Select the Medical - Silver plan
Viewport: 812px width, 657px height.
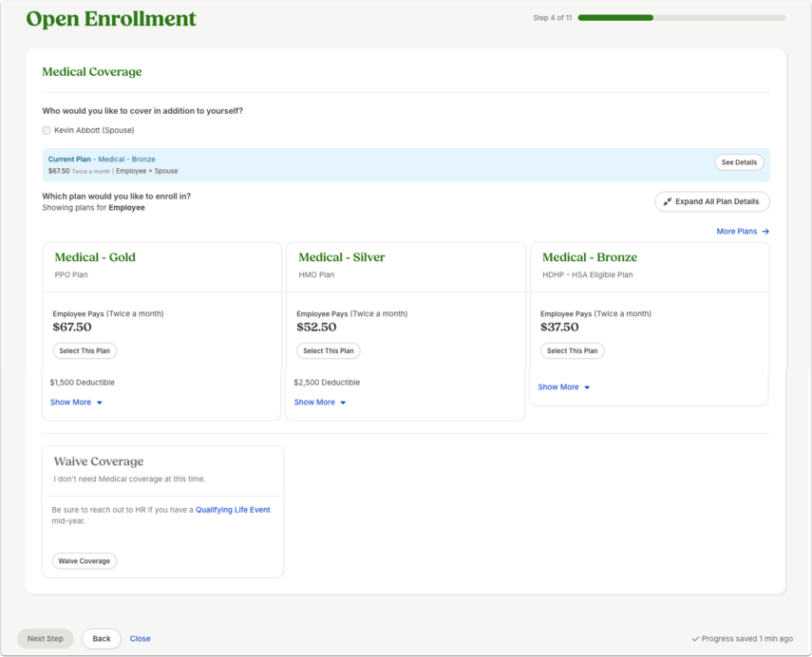click(329, 351)
